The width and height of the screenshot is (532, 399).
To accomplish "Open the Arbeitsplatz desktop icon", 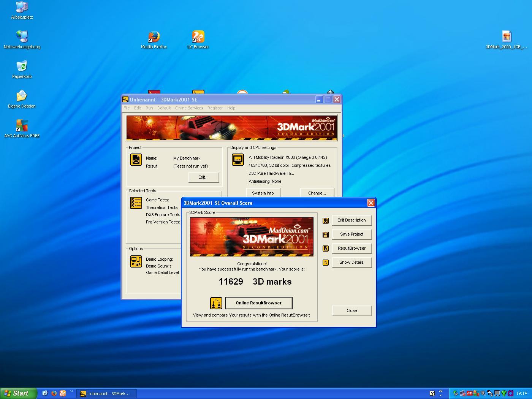I will 22,10.
